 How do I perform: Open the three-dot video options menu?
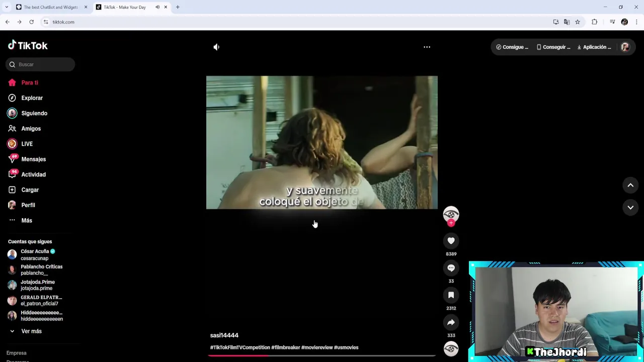pos(427,47)
